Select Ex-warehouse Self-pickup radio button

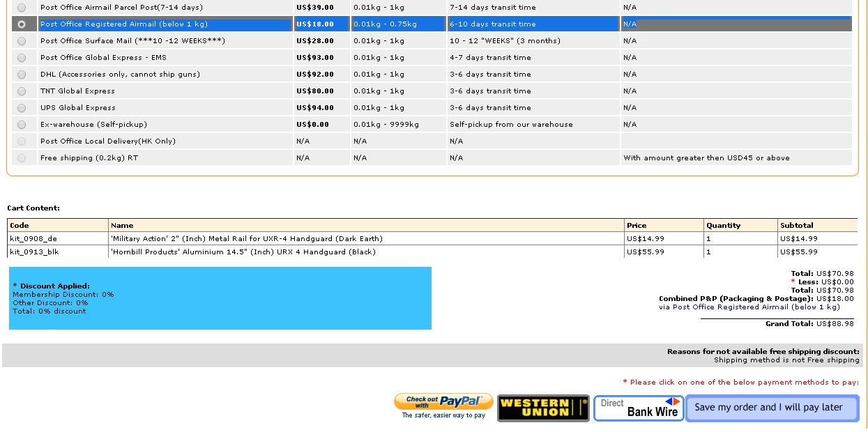(22, 125)
